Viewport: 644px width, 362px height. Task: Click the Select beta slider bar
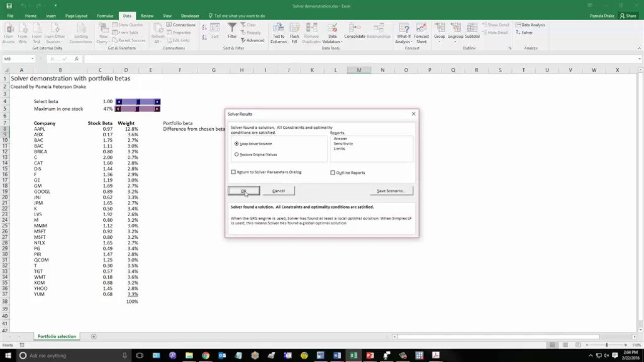click(x=138, y=102)
